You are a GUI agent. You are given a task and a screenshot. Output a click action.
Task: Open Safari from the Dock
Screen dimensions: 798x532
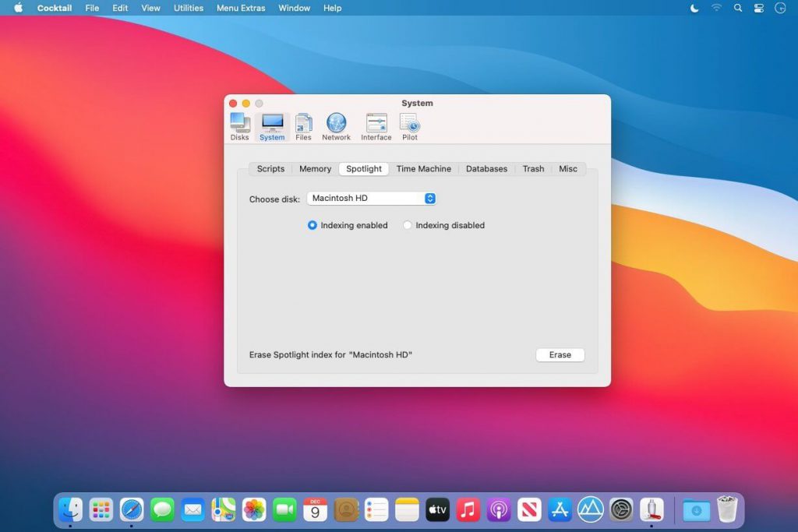click(132, 509)
